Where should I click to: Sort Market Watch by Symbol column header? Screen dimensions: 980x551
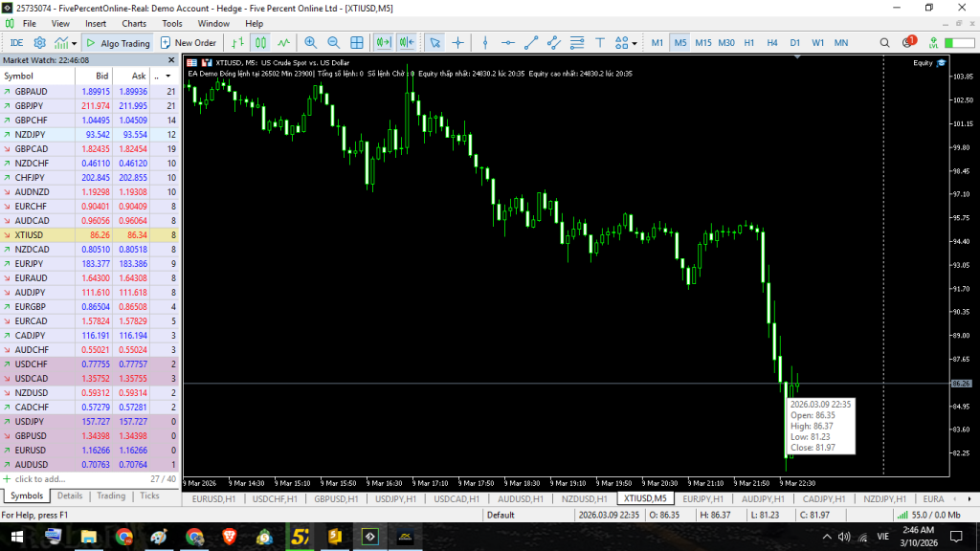point(37,76)
